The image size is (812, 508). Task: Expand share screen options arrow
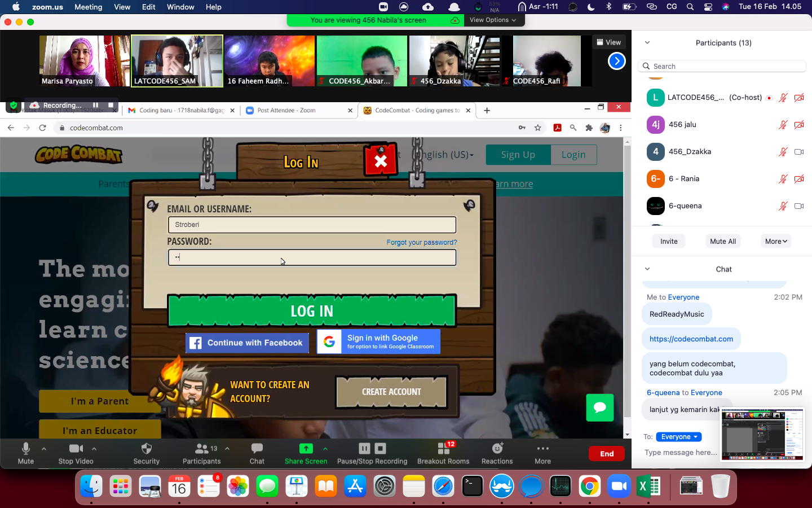pos(325,449)
